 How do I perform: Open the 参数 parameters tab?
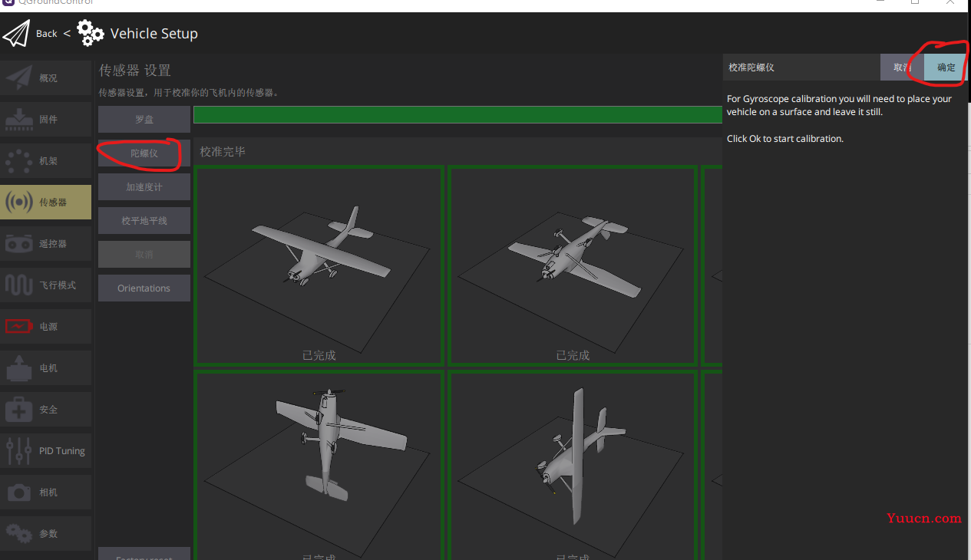tap(46, 534)
